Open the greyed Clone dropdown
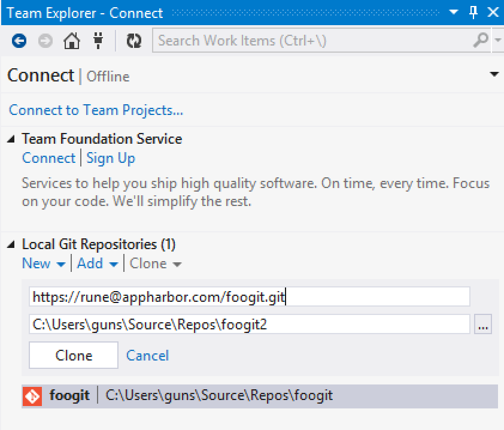 156,264
